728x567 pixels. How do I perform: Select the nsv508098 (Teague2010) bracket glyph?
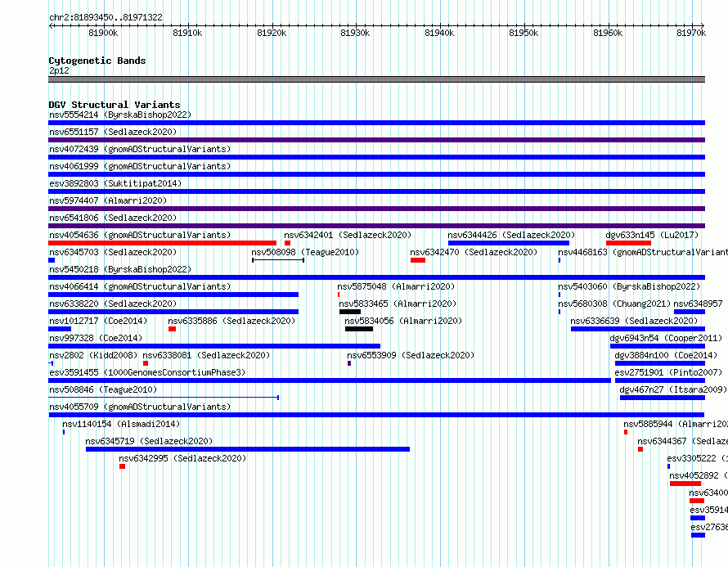[x=278, y=260]
